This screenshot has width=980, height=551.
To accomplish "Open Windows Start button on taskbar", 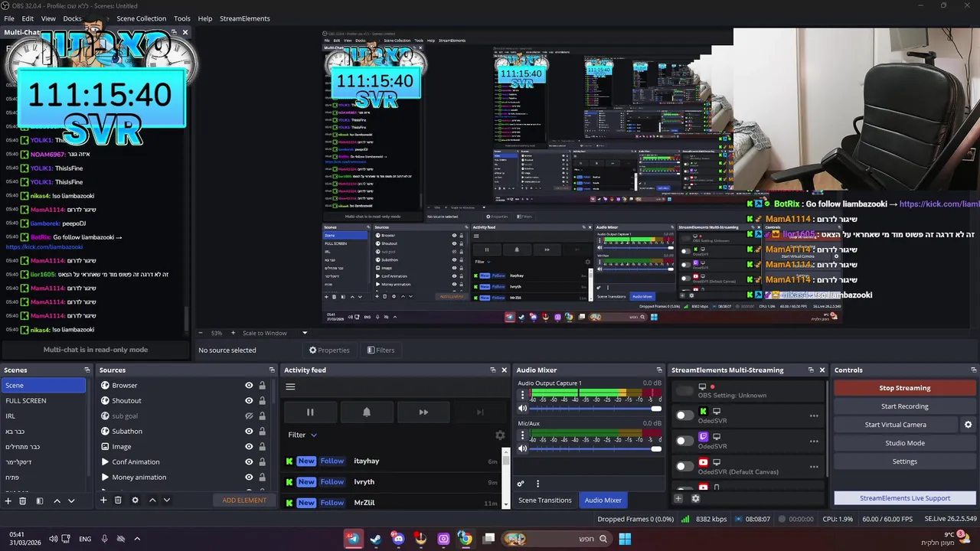I will point(625,539).
